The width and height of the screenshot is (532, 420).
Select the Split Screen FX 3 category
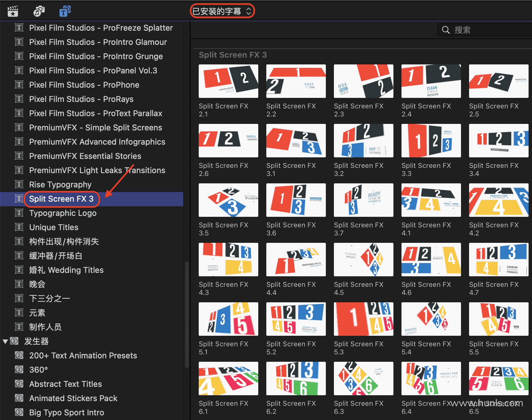click(x=61, y=199)
